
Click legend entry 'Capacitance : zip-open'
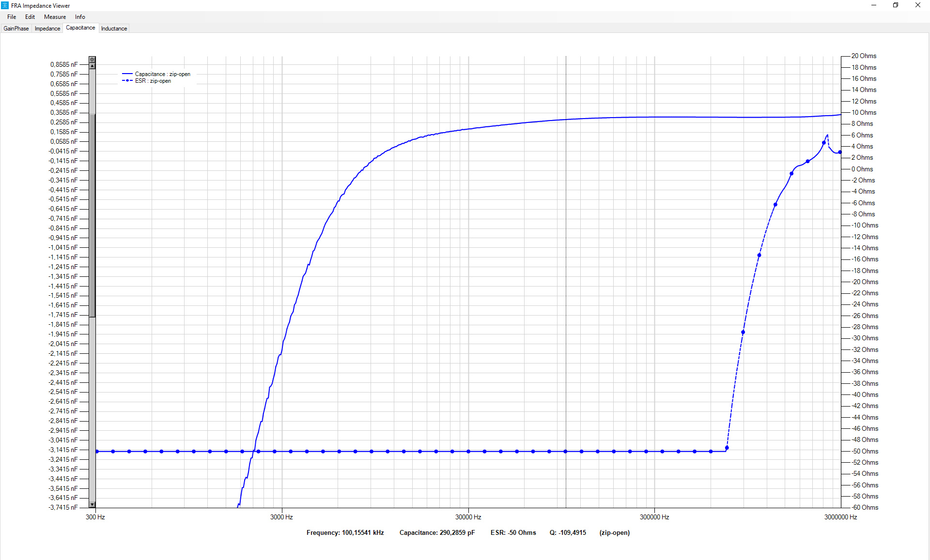(x=162, y=74)
